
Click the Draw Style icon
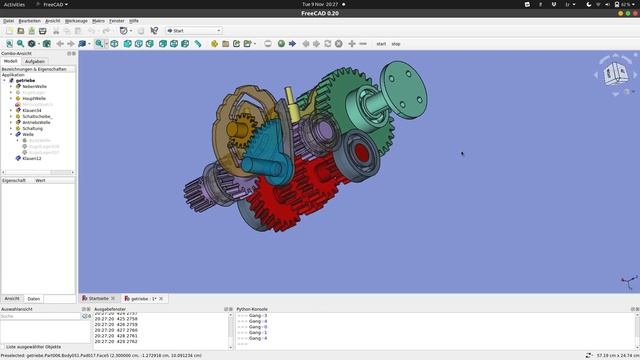[x=31, y=44]
